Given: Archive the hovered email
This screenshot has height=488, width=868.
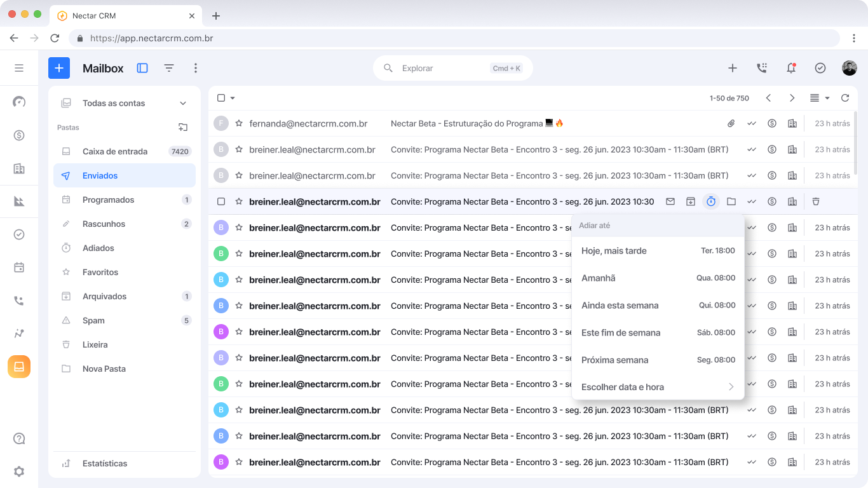Looking at the screenshot, I should click(691, 201).
